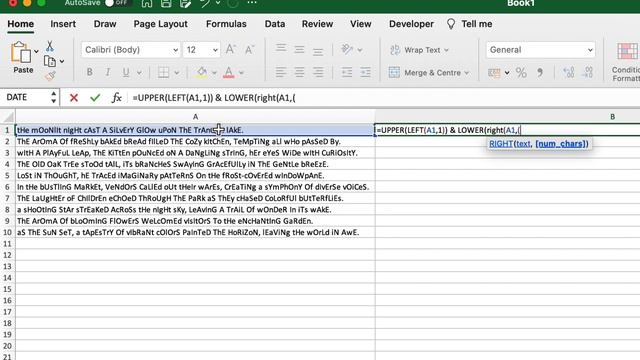The height and width of the screenshot is (360, 640).
Task: Click the Cut scissors icon
Action: [x=50, y=46]
